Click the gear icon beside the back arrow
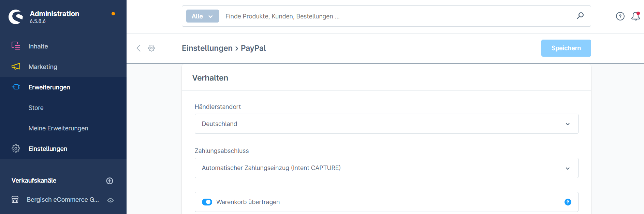This screenshot has width=644, height=214. point(151,48)
